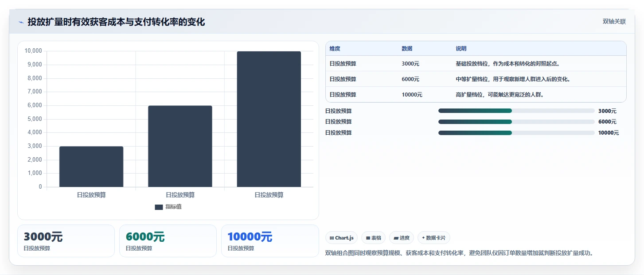Click the 进度 tag

pyautogui.click(x=402, y=238)
